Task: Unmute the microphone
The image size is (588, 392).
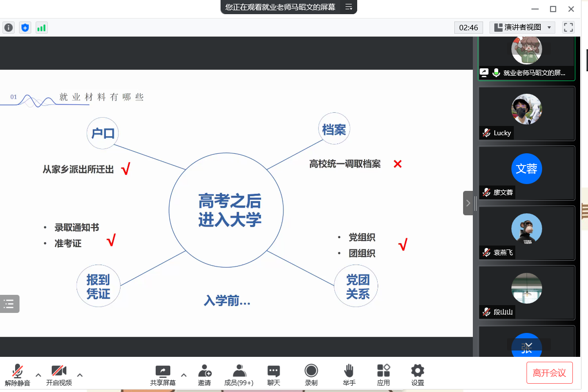Action: click(x=18, y=374)
